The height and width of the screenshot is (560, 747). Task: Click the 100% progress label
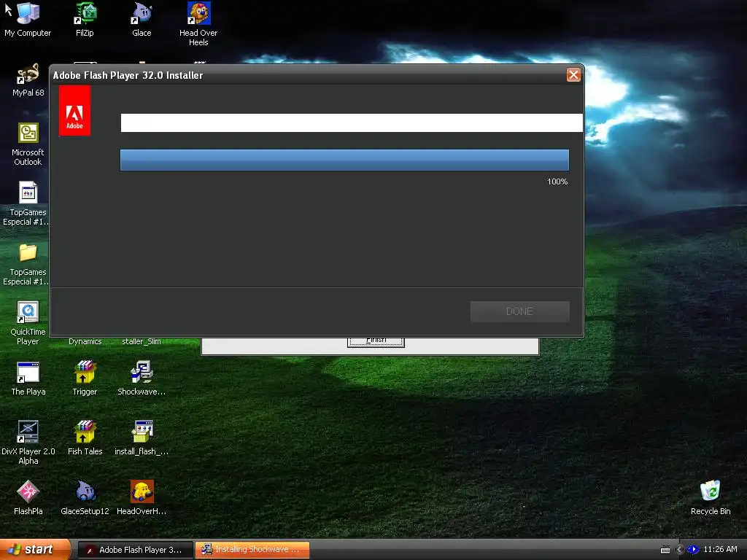point(557,182)
